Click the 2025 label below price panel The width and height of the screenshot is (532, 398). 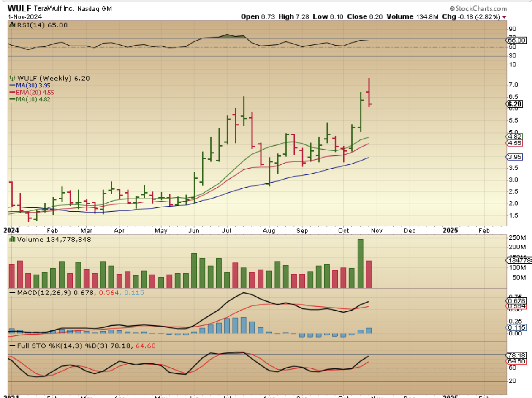(450, 231)
